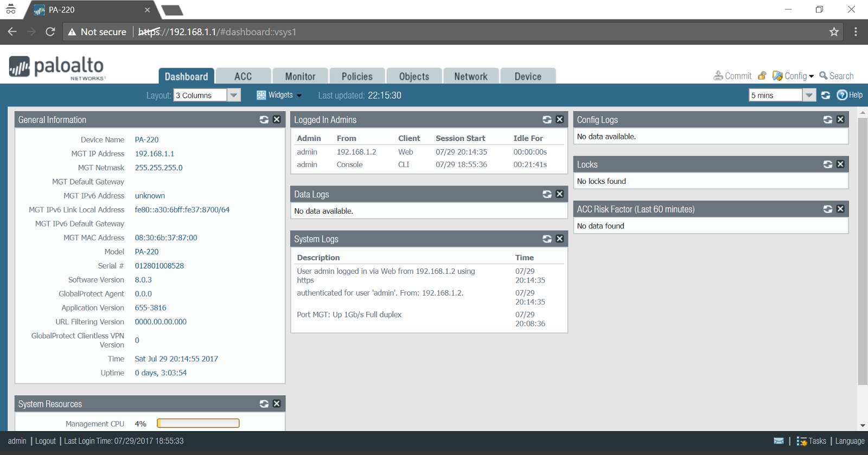Open the browser three-dot menu
This screenshot has height=455, width=868.
click(x=856, y=31)
